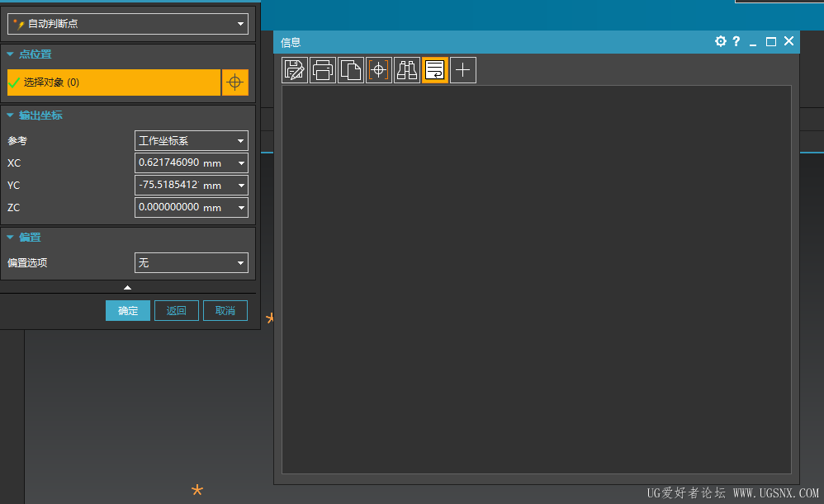
Task: Click the YC coordinate input field
Action: (x=168, y=185)
